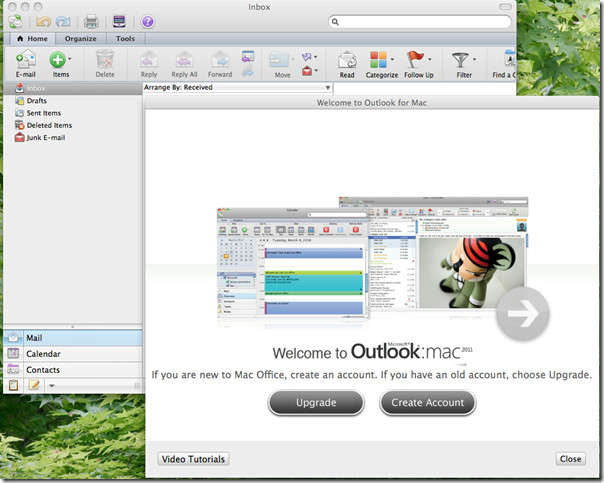Open the New Items dropdown arrow

[70, 59]
